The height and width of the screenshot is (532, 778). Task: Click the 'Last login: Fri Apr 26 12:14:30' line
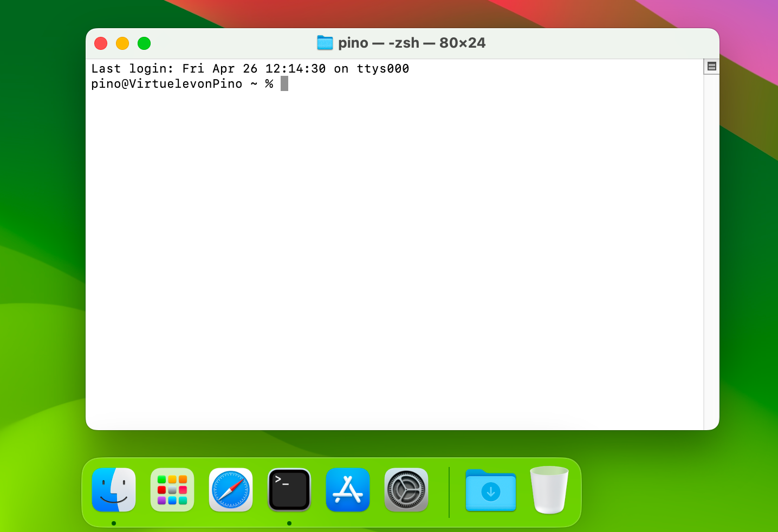pyautogui.click(x=250, y=69)
